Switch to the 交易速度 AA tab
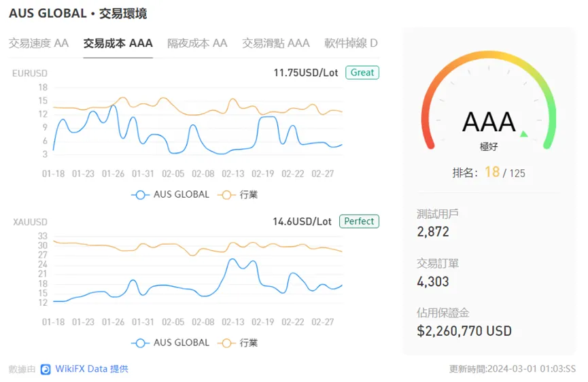This screenshot has height=382, width=588. [39, 43]
